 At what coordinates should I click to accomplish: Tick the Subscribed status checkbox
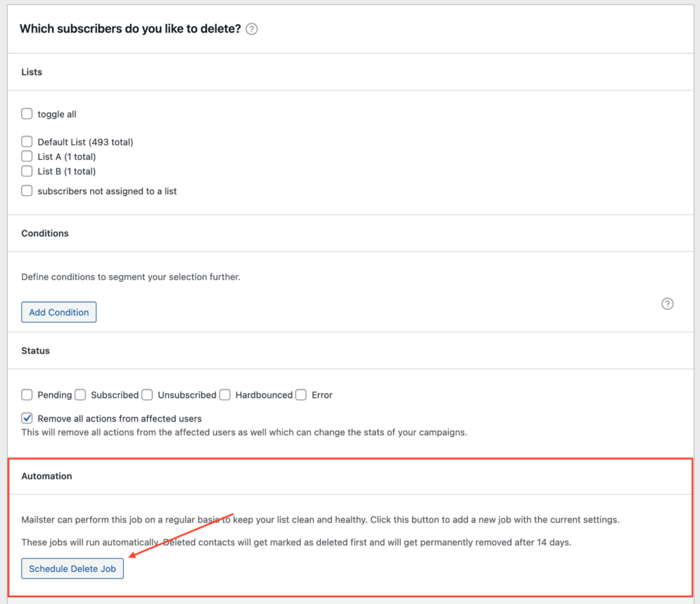[x=81, y=395]
